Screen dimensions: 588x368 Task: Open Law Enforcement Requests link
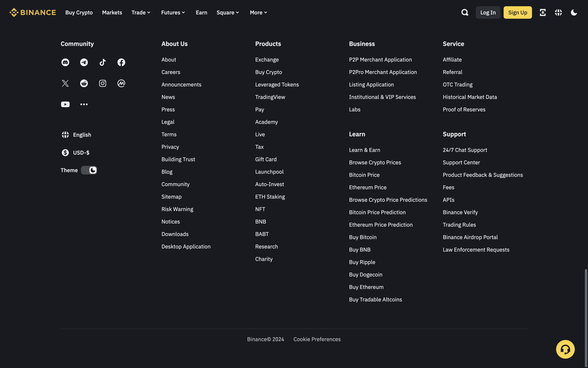point(476,250)
